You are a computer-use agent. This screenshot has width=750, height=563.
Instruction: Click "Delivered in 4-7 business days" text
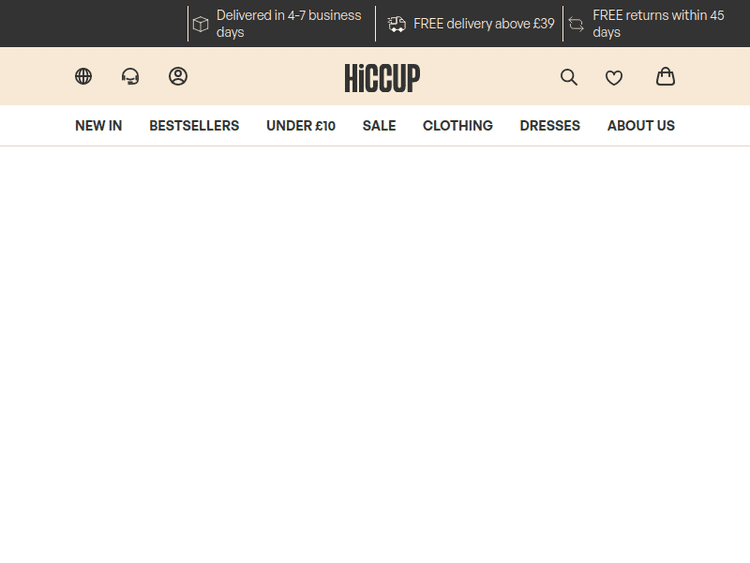tap(288, 24)
